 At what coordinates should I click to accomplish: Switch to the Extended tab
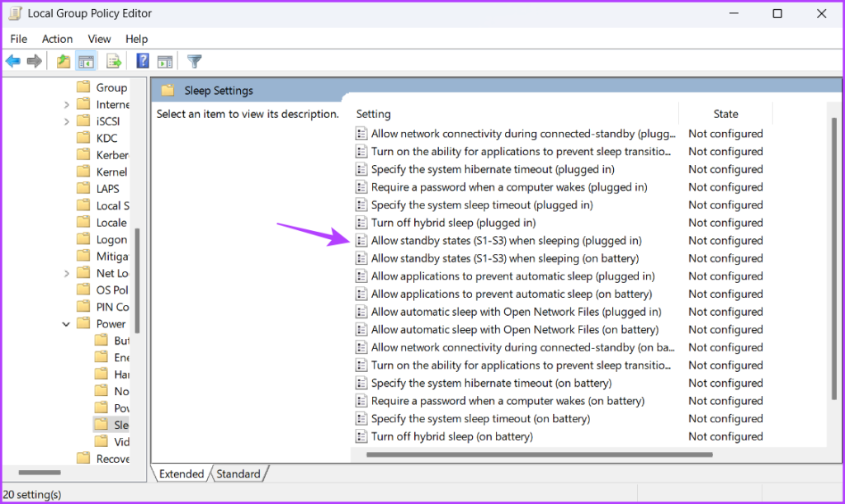[x=181, y=473]
